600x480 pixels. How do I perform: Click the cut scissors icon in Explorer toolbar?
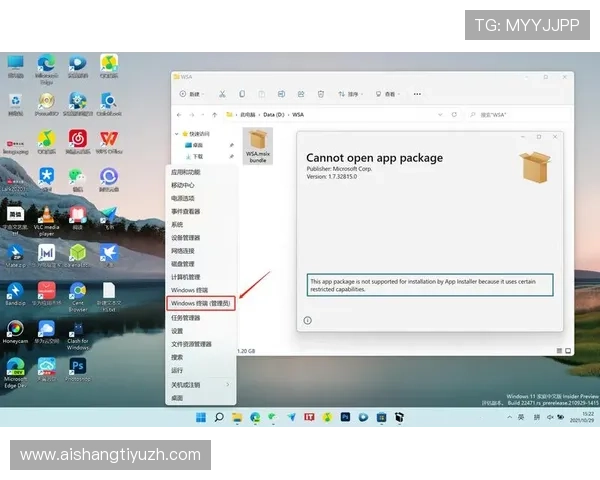click(x=221, y=94)
